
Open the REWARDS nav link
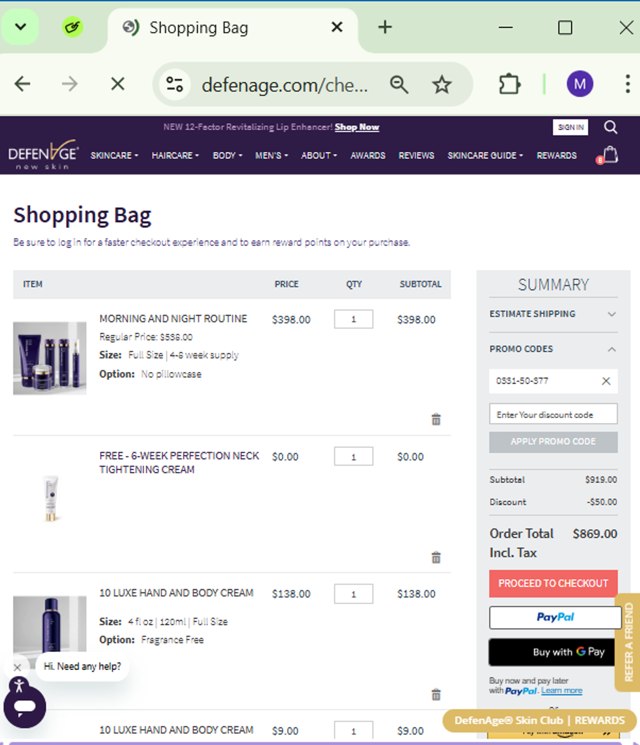[556, 155]
